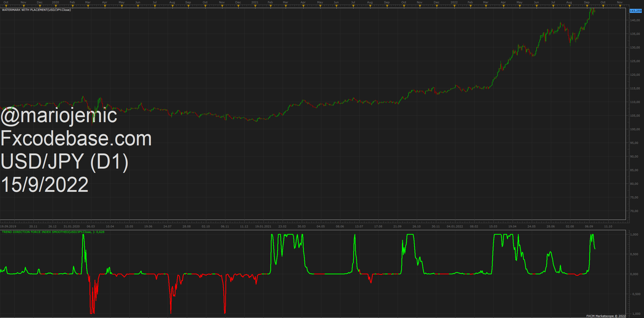Click the 19.06 date on time axis

point(148,226)
